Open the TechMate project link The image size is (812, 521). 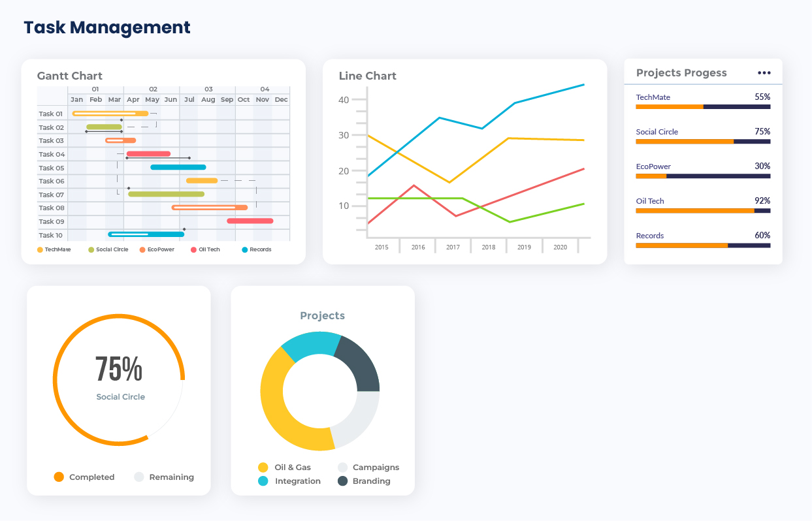(x=653, y=97)
